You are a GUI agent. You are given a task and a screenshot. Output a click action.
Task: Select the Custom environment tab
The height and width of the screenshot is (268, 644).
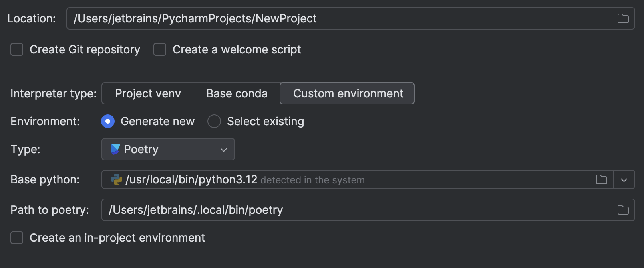tap(348, 93)
